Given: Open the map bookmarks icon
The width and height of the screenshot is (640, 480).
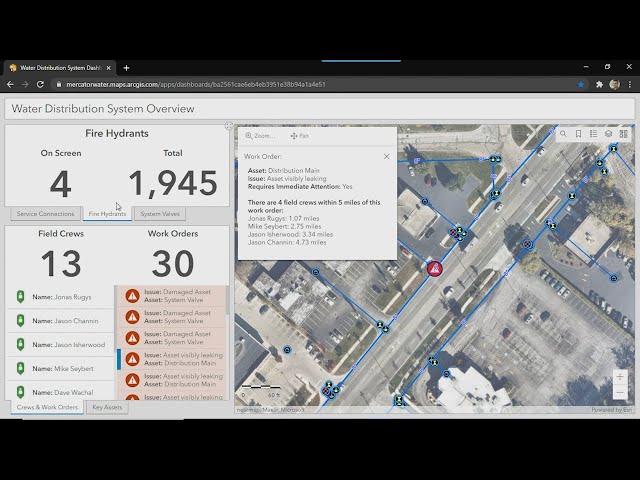Looking at the screenshot, I should coord(578,134).
